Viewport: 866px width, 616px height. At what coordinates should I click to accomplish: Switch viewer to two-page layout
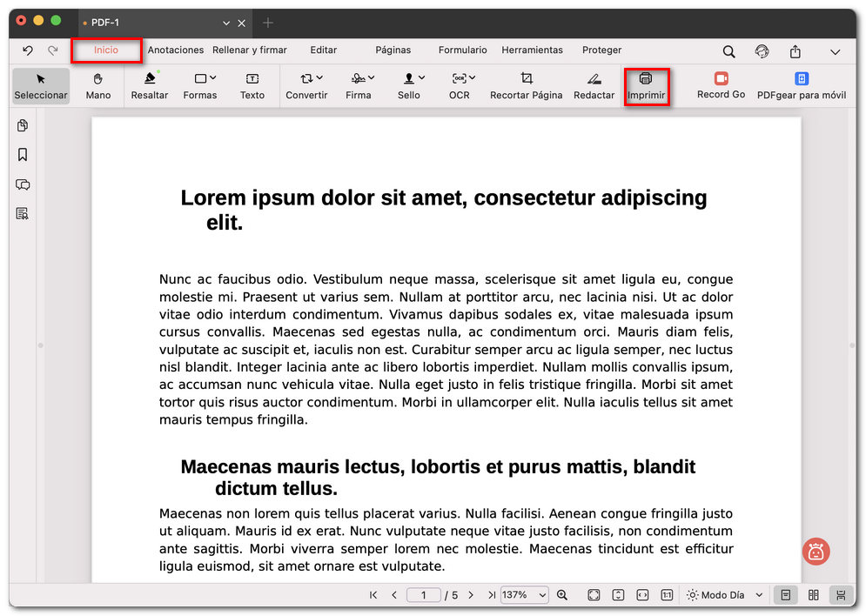pos(813,595)
